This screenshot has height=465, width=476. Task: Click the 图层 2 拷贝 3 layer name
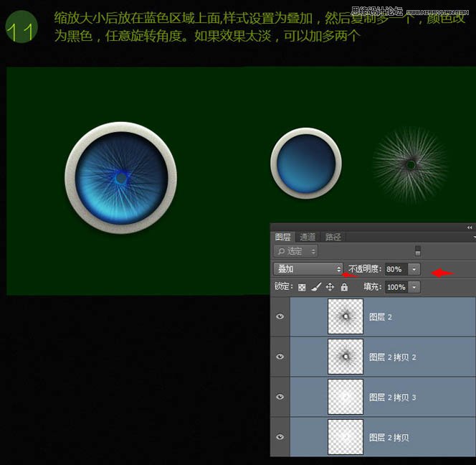point(393,398)
